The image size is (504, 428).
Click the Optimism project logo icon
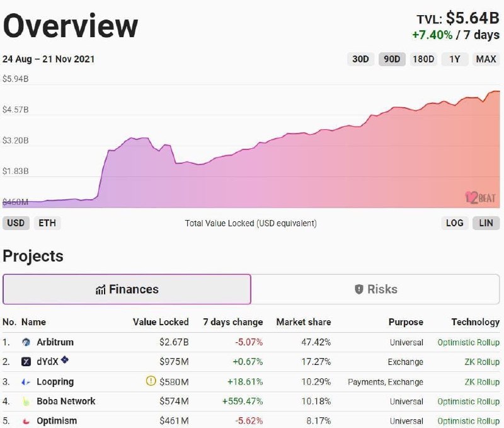pyautogui.click(x=26, y=421)
